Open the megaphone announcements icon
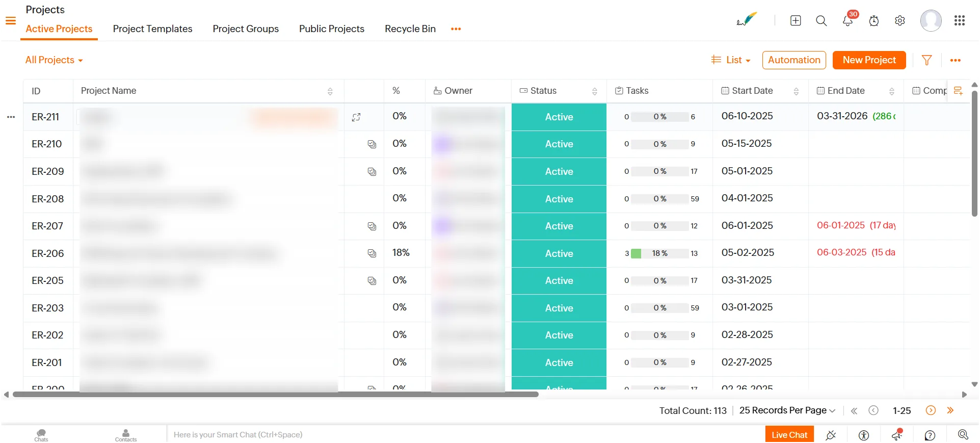The width and height of the screenshot is (980, 443). pyautogui.click(x=897, y=435)
